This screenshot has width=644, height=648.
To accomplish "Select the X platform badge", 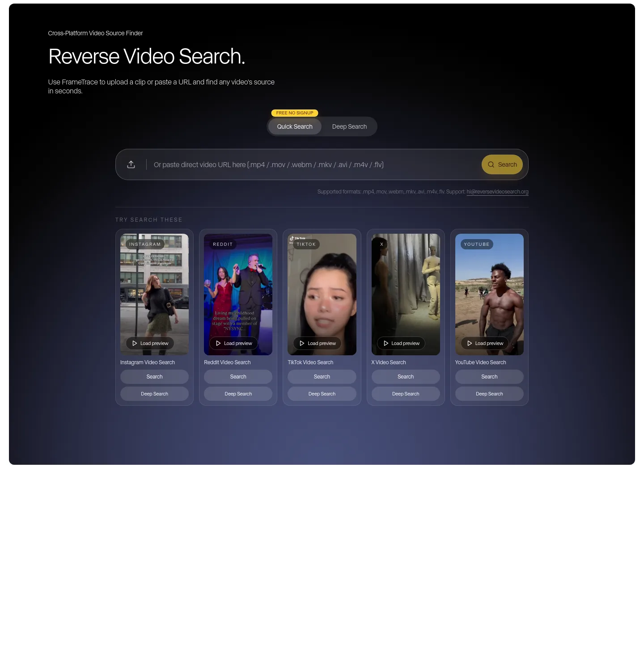I will (381, 244).
